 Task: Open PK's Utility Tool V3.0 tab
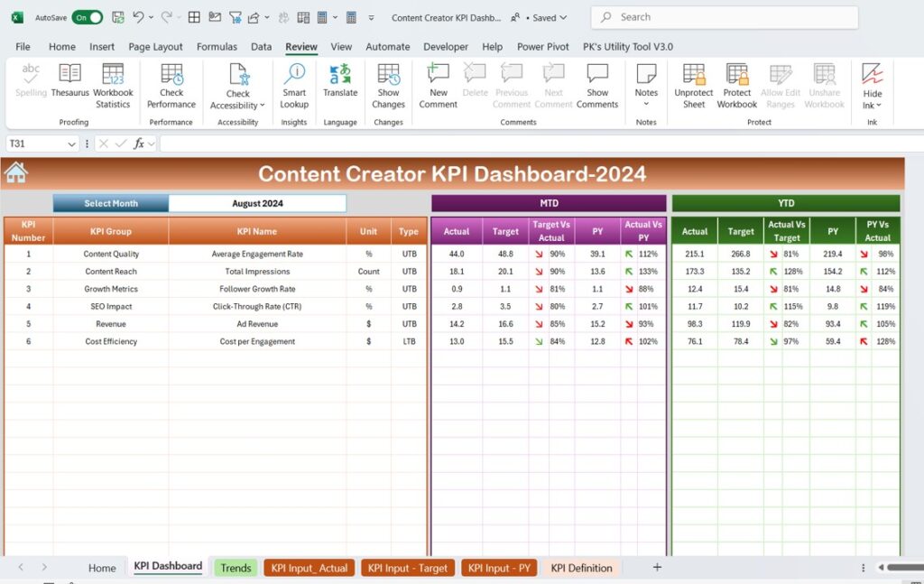(628, 47)
